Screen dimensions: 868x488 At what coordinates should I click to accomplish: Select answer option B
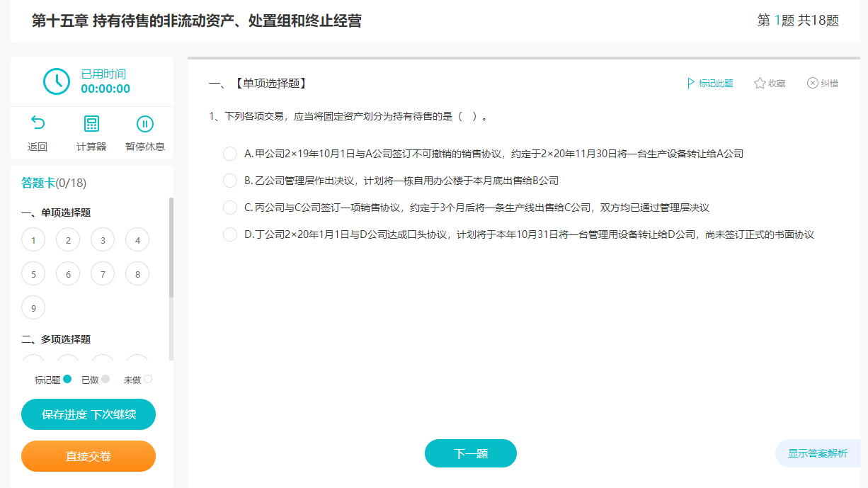[230, 180]
